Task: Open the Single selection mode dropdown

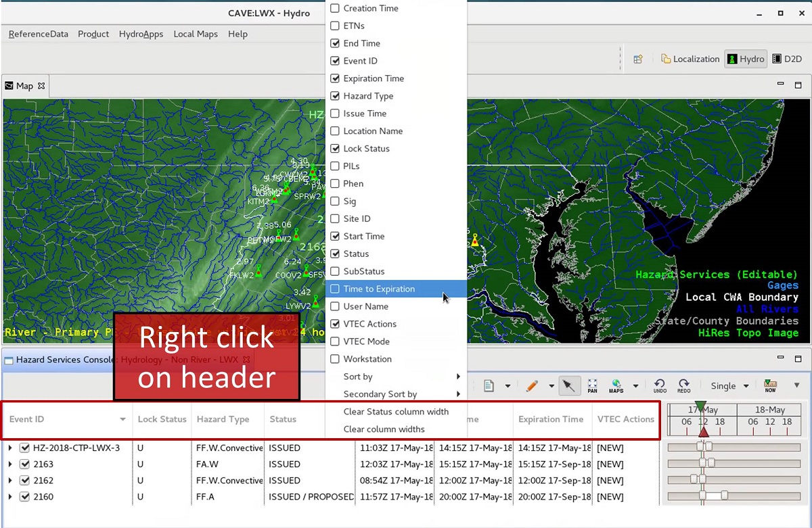Action: [729, 386]
